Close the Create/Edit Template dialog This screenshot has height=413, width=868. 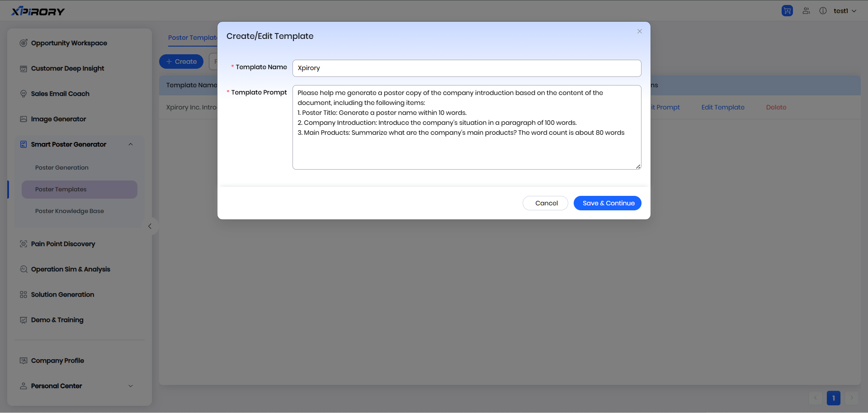click(639, 31)
